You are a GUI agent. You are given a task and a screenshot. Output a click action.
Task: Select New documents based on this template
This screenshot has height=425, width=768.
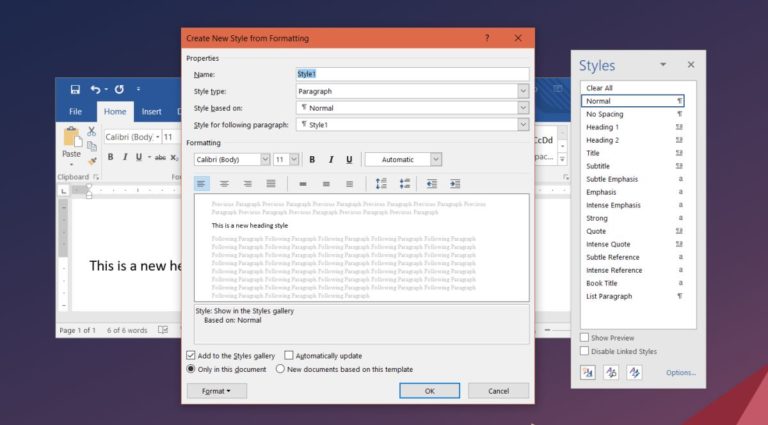(x=281, y=369)
